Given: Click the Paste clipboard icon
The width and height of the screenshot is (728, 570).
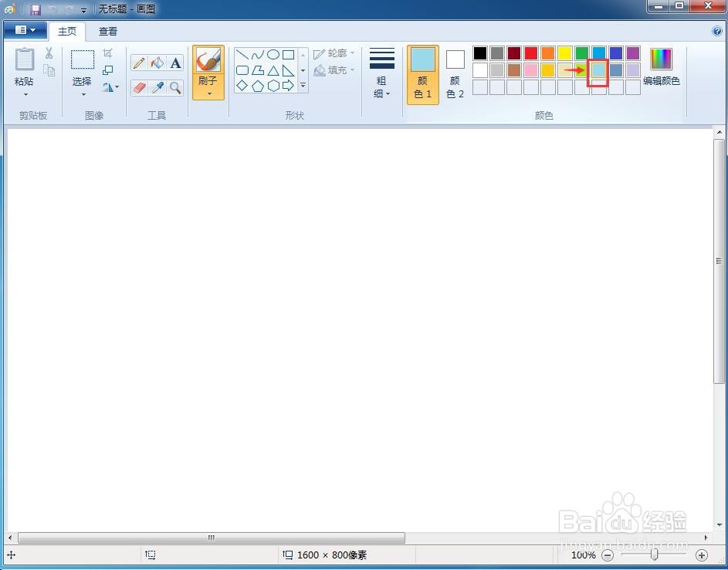Looking at the screenshot, I should click(24, 60).
